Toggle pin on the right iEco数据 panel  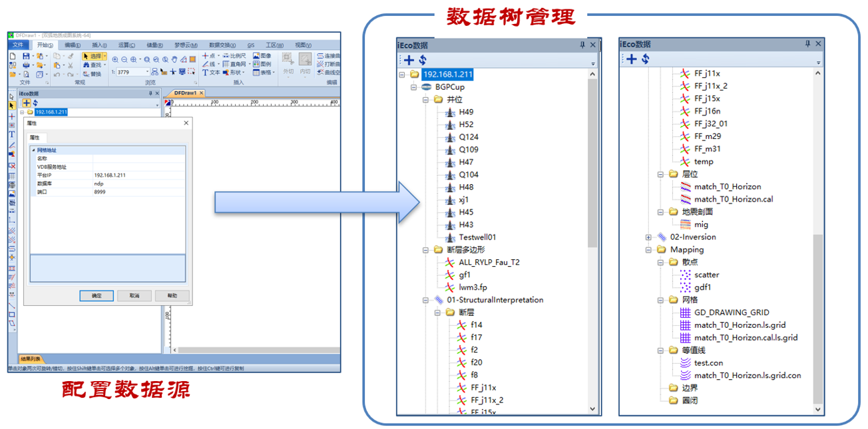(x=807, y=44)
